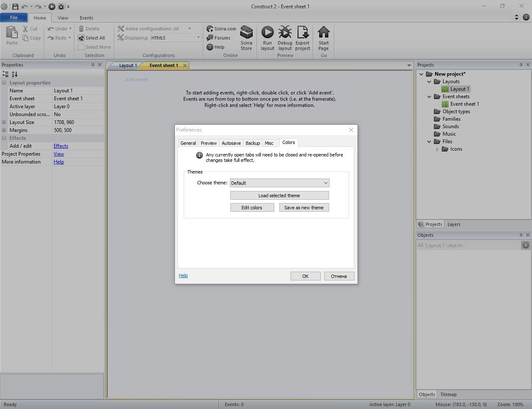
Task: Switch to the View ribbon tab
Action: pos(63,18)
